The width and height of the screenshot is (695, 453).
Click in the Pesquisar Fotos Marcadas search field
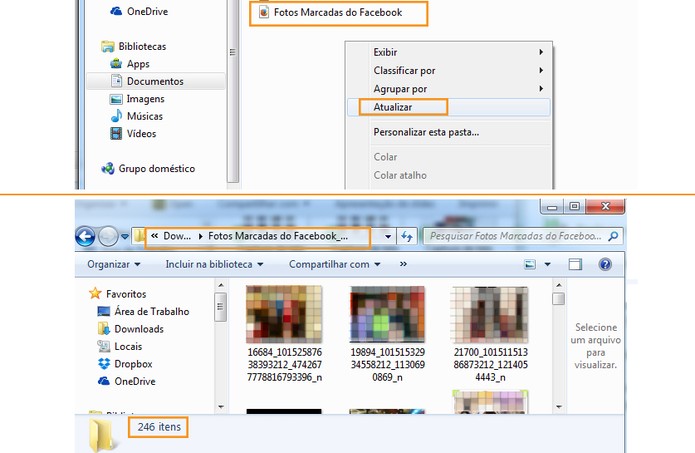[x=515, y=236]
